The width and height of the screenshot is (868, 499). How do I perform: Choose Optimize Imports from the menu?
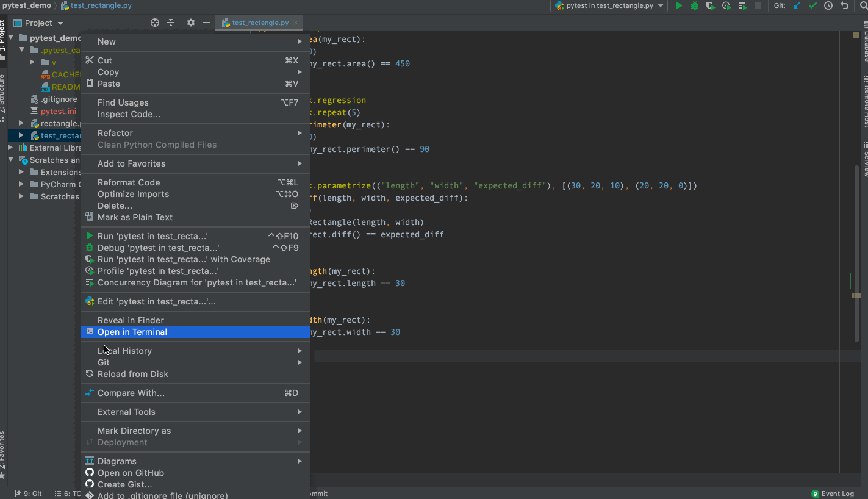point(195,194)
